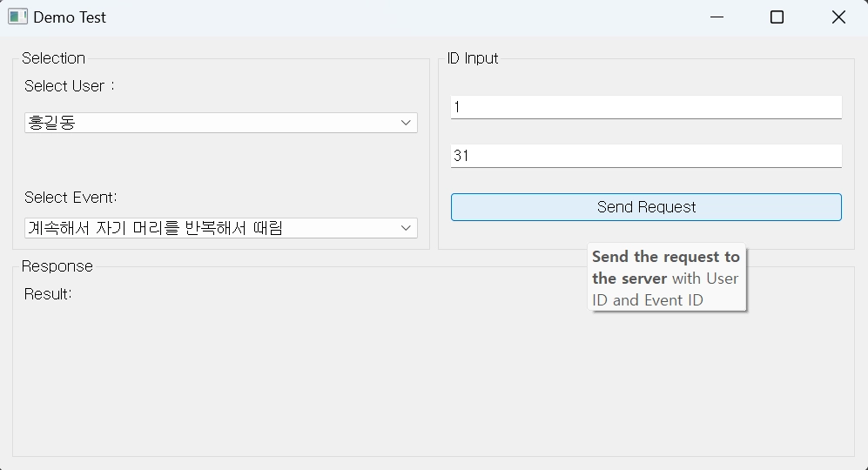The width and height of the screenshot is (868, 470).
Task: Focus the User ID field containing 1
Action: (x=646, y=107)
